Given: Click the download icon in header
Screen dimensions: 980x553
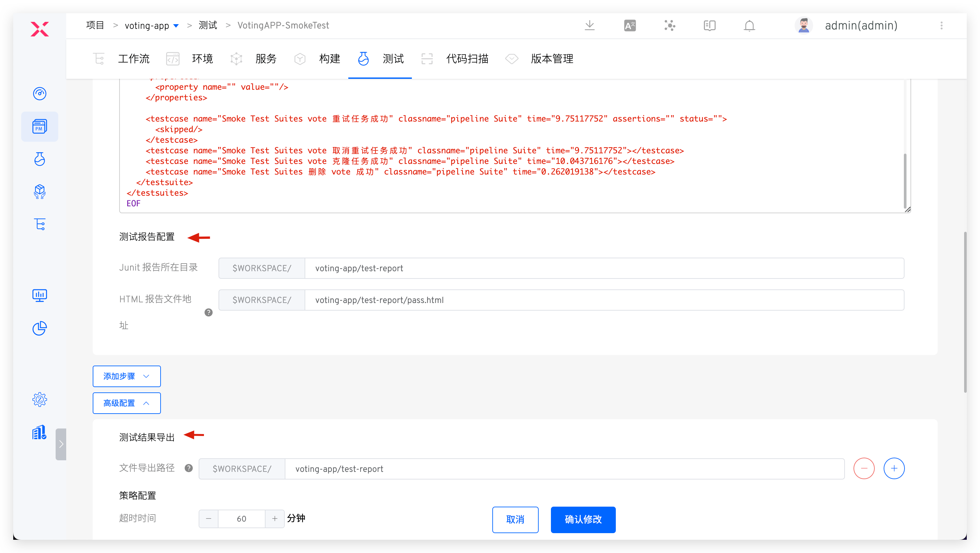Looking at the screenshot, I should click(x=589, y=25).
